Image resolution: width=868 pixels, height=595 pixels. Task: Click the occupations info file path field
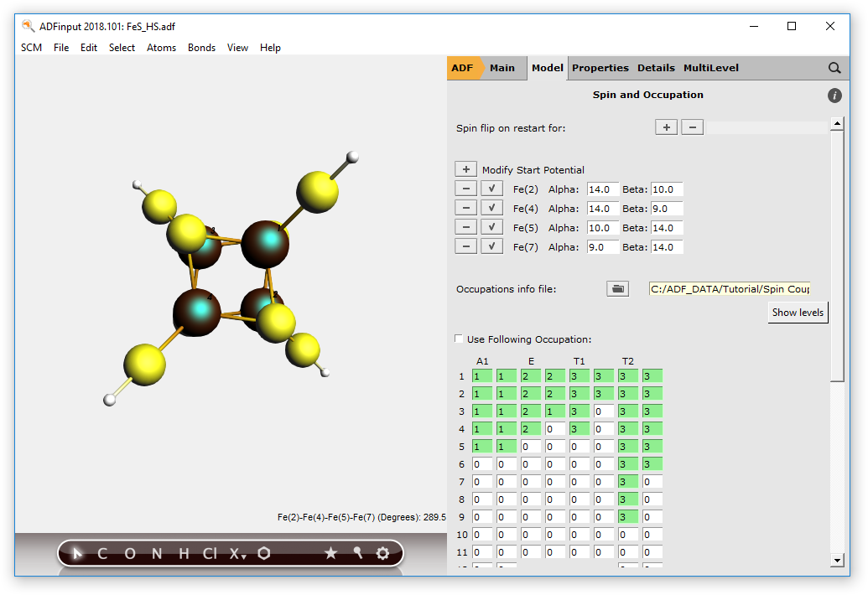pos(730,288)
